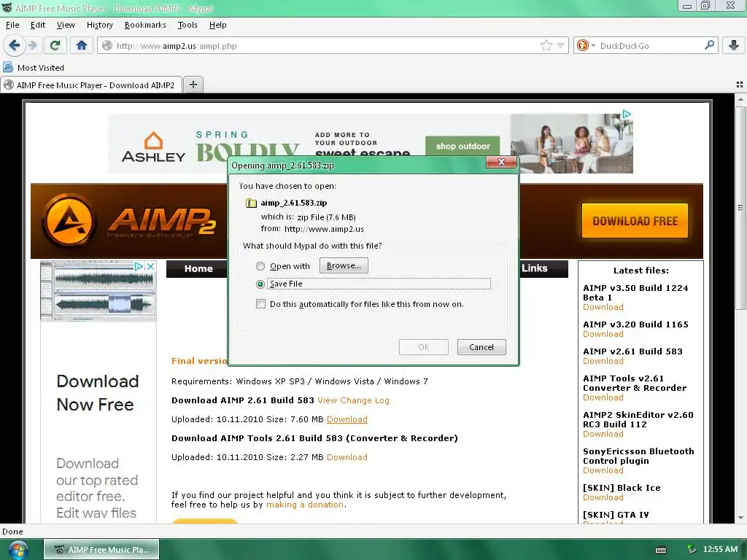This screenshot has height=560, width=747.
Task: Bookmark this page with the star icon
Action: (x=546, y=46)
